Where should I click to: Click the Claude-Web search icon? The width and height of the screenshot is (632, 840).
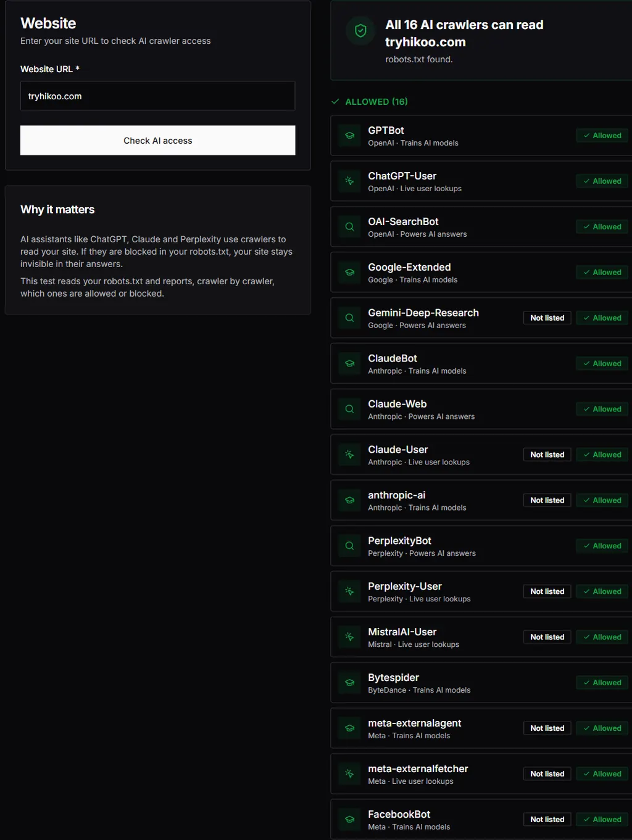point(349,410)
